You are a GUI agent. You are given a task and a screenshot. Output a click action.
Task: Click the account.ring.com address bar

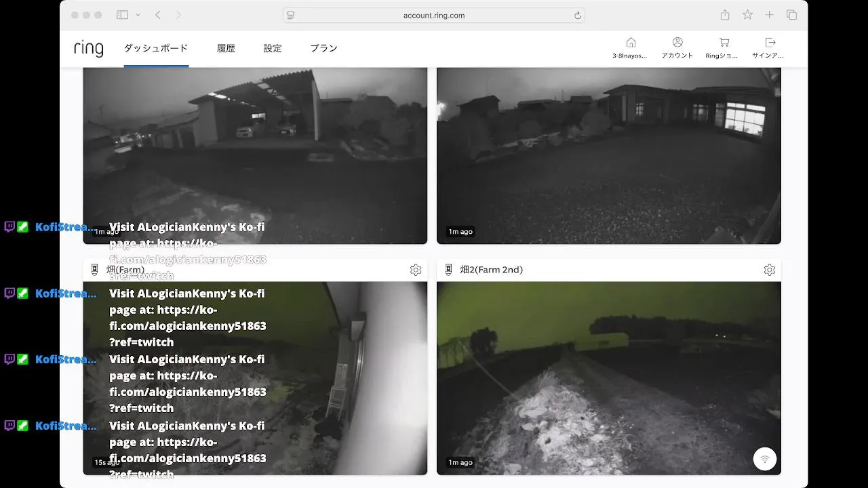(433, 15)
